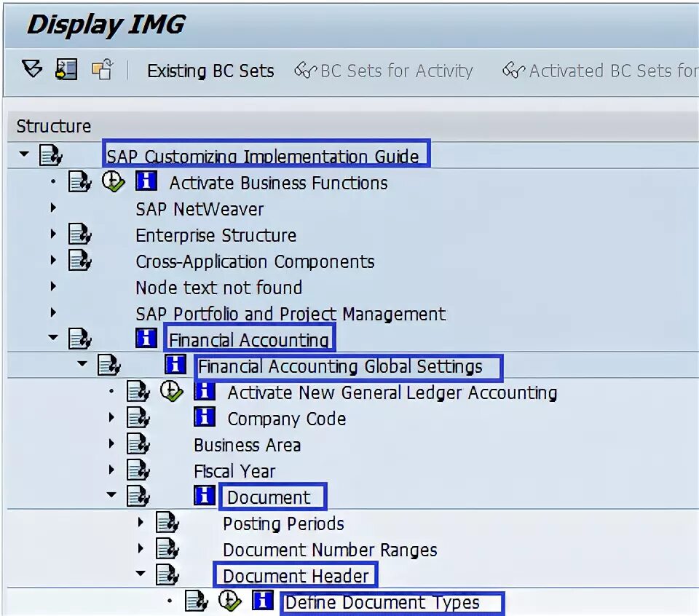Expand Business Area node

(x=112, y=443)
